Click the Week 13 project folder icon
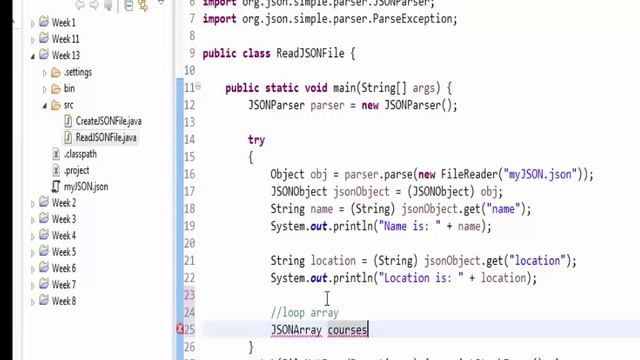 coord(44,54)
